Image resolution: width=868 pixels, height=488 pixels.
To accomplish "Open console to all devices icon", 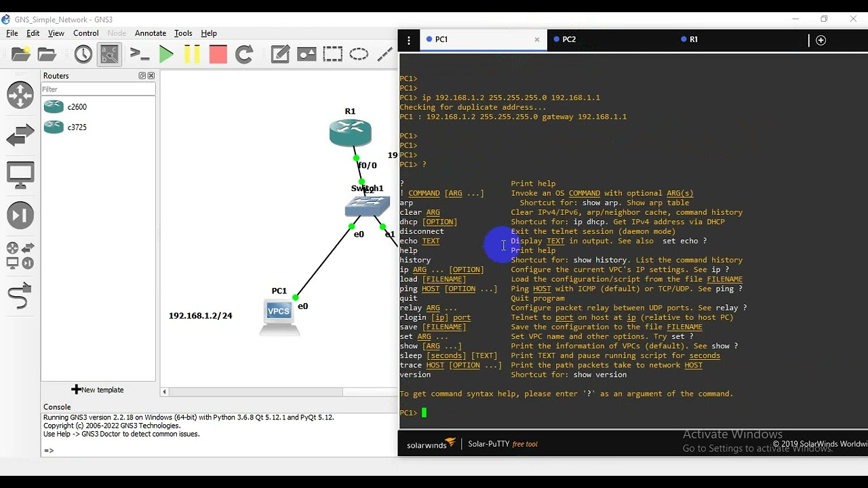I will 139,54.
